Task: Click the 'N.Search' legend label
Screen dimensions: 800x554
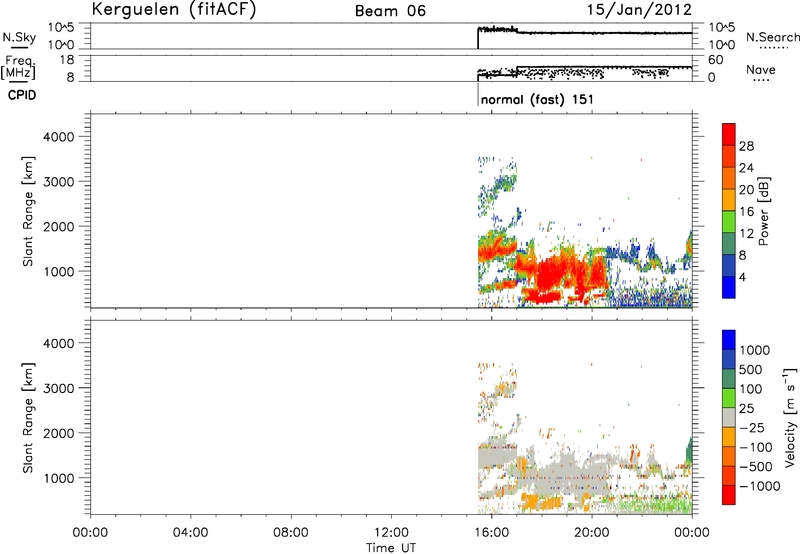Action: point(772,37)
